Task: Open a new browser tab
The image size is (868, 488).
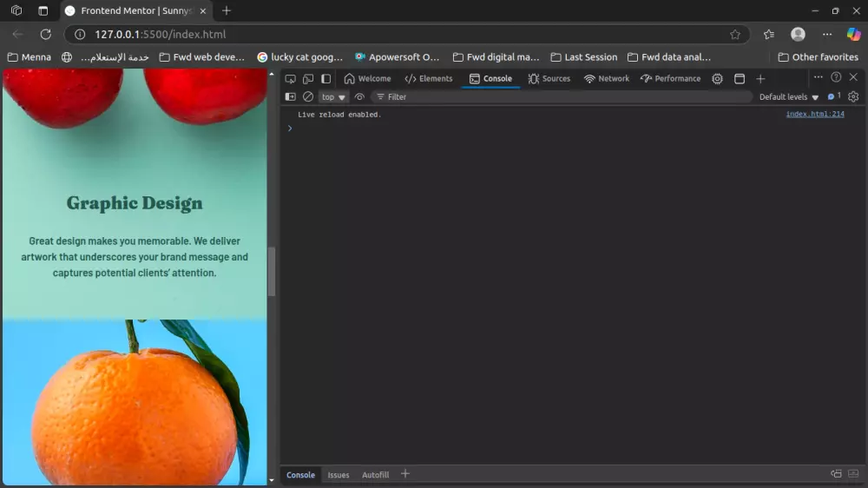Action: point(227,10)
